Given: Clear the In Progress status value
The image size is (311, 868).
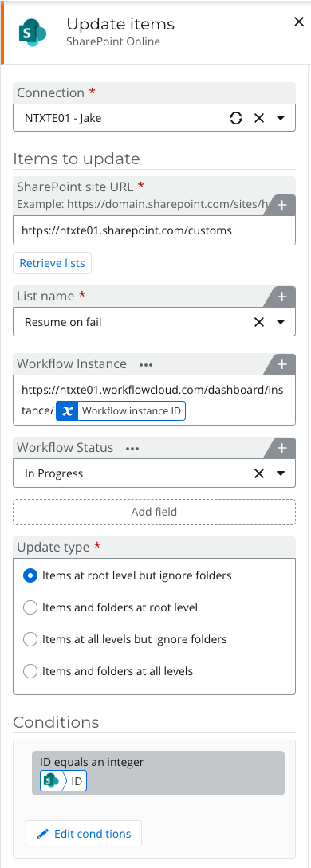Looking at the screenshot, I should [x=259, y=473].
